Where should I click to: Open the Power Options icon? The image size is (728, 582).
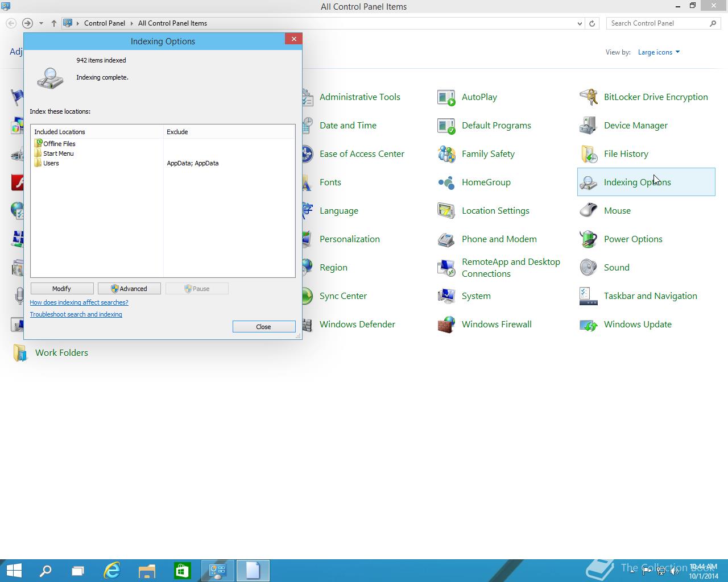point(589,239)
